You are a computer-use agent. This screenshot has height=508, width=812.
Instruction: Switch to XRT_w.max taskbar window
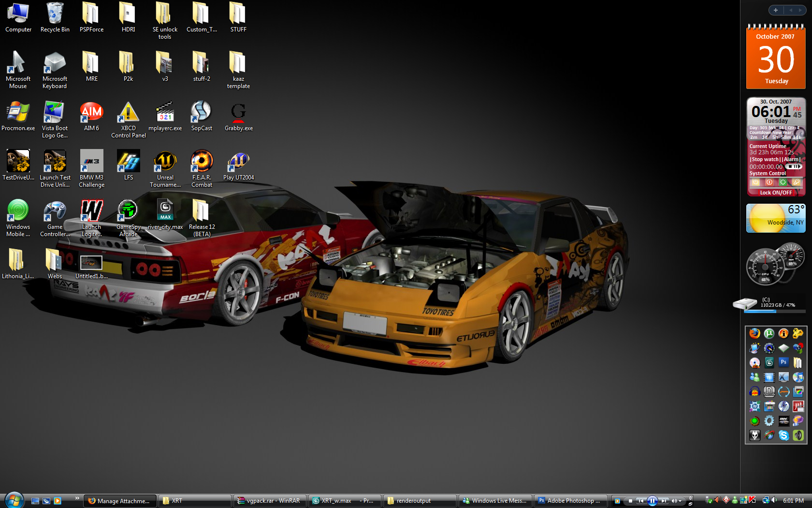[345, 501]
